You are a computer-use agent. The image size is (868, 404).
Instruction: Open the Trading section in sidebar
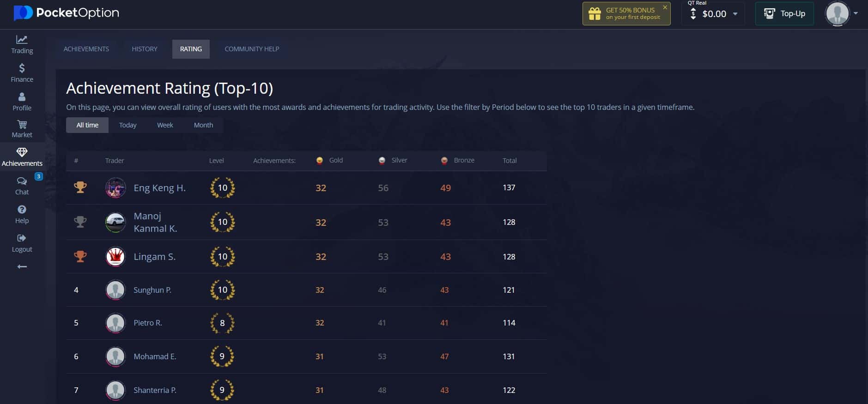pyautogui.click(x=22, y=45)
